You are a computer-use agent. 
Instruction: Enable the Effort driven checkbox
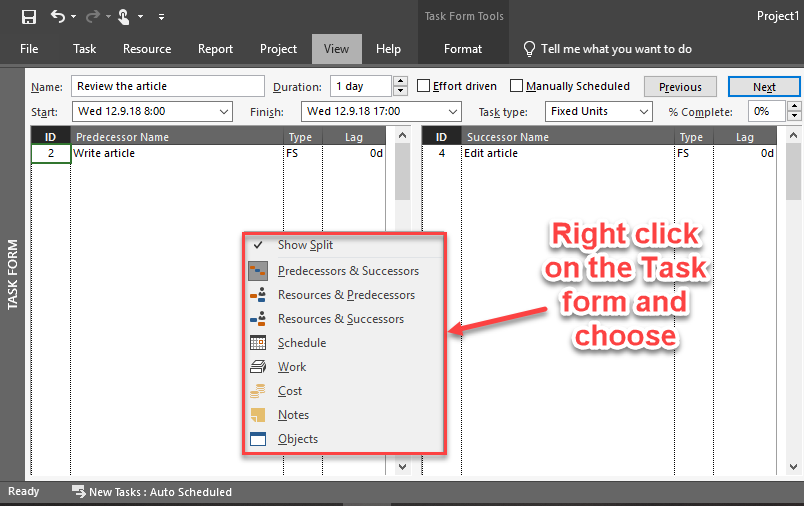424,86
